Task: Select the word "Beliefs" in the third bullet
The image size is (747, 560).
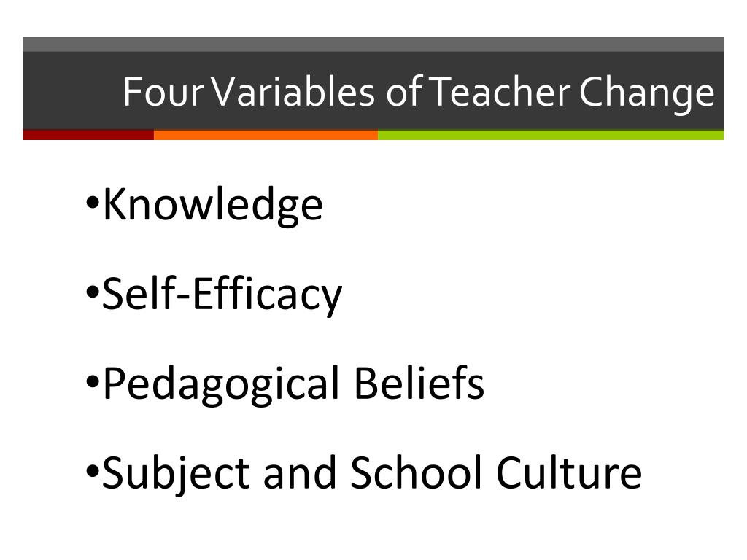Action: click(x=419, y=383)
